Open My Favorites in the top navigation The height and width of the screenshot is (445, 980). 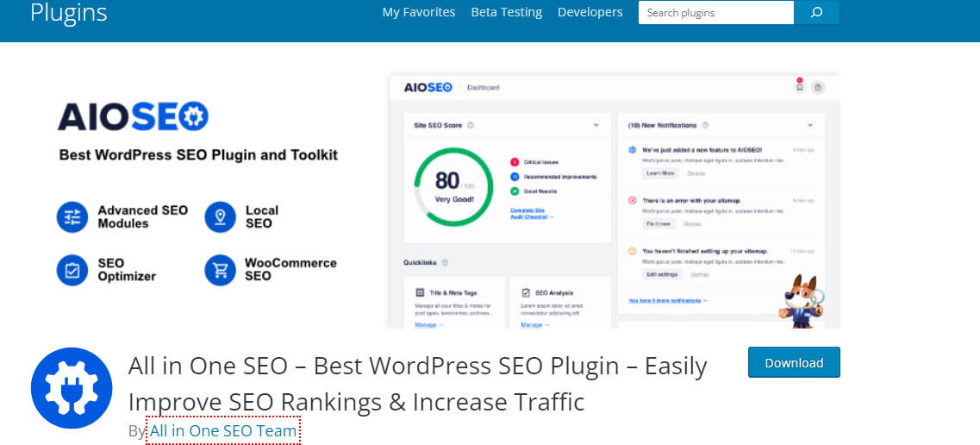[419, 12]
